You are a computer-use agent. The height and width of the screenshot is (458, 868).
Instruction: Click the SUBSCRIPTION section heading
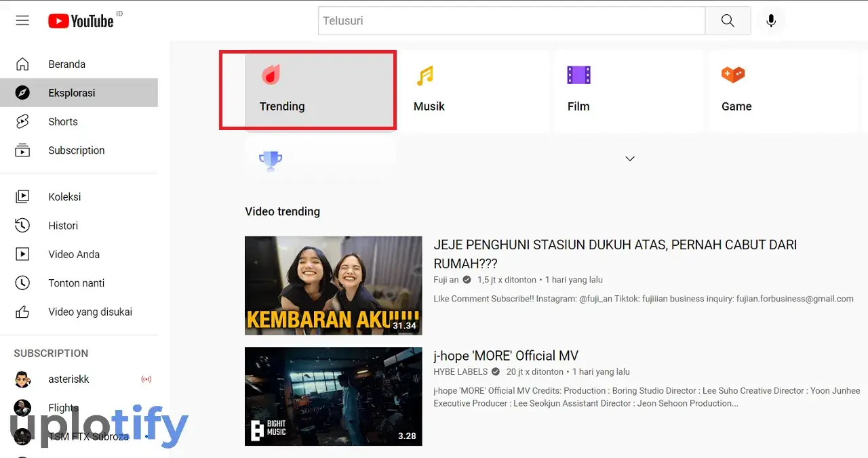pyautogui.click(x=51, y=353)
